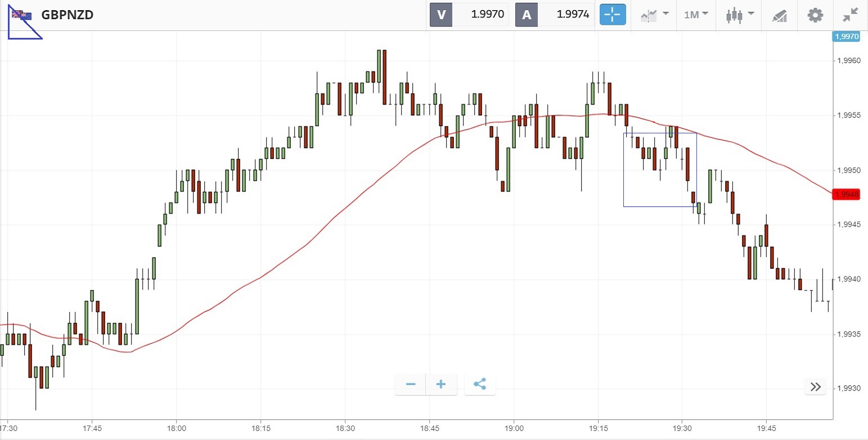Image resolution: width=868 pixels, height=440 pixels.
Task: Open the compare chart dropdown
Action: pyautogui.click(x=654, y=15)
